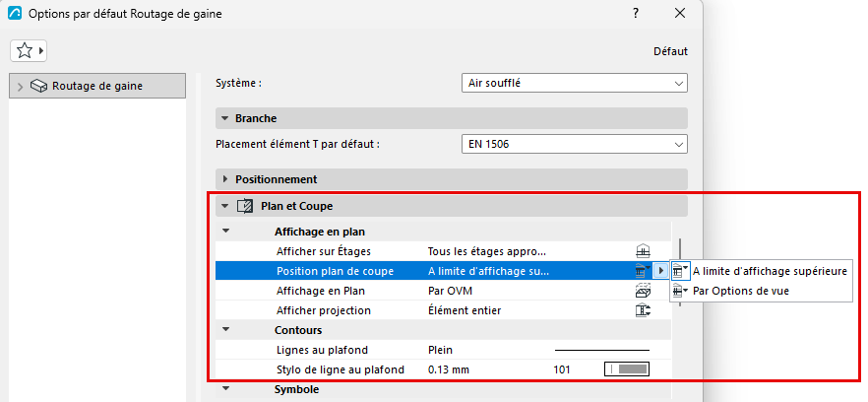Open the Système dropdown showing Air soufflé

(x=574, y=83)
